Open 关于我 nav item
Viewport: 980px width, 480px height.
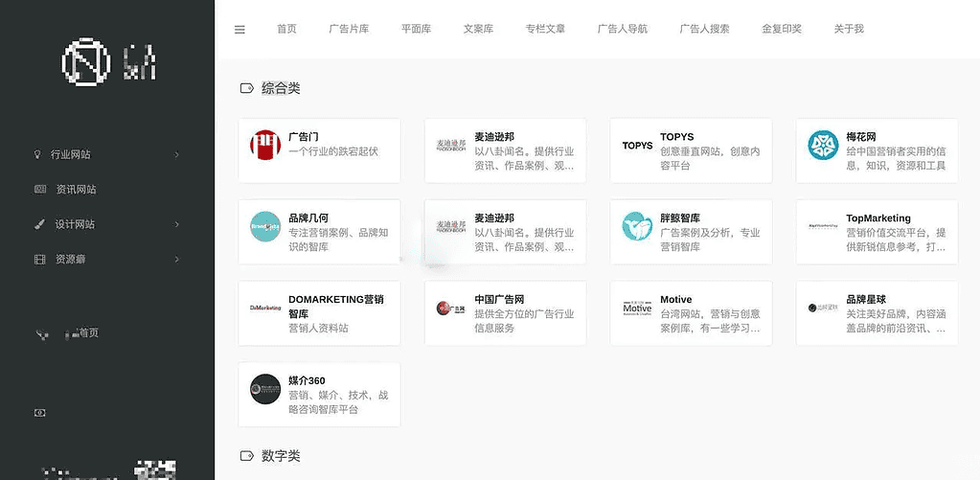849,29
